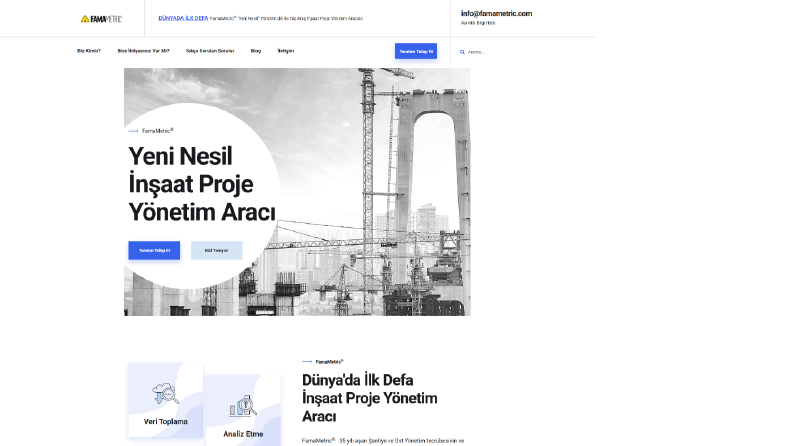Screen dimensions: 793x446
Task: Click the info@famametric.com email address
Action: click(x=496, y=14)
